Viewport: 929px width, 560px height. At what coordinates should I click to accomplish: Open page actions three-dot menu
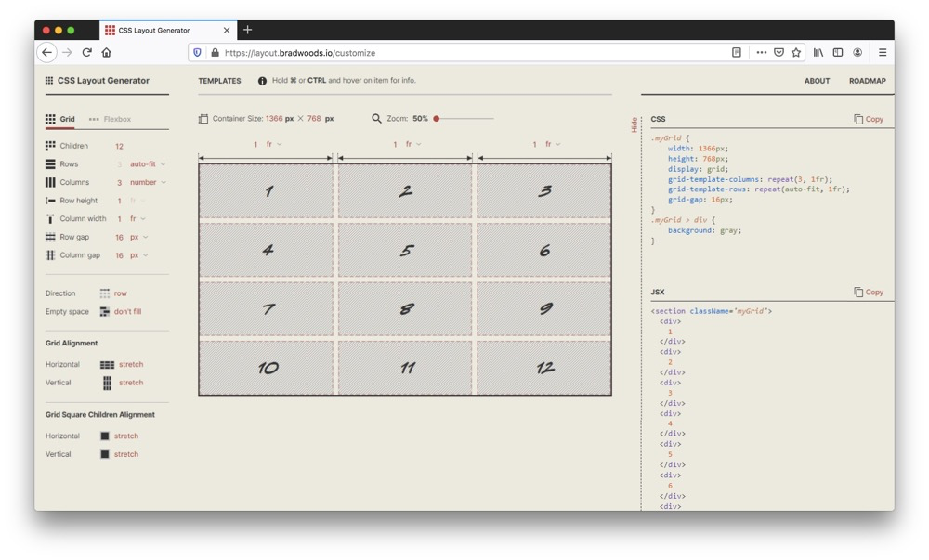tap(762, 53)
